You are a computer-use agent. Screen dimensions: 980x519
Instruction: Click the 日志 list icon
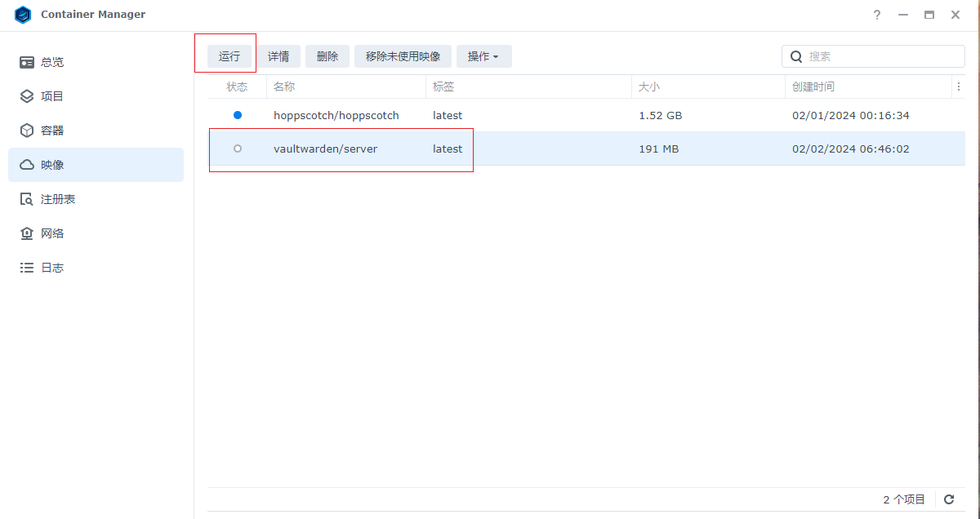27,268
